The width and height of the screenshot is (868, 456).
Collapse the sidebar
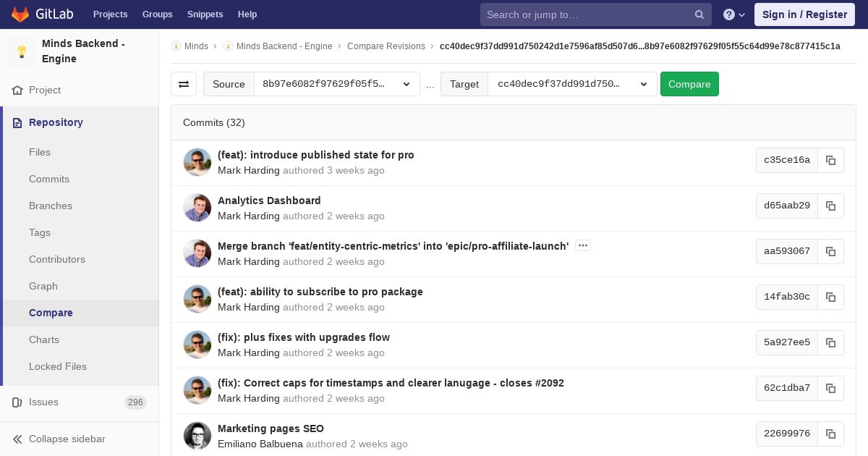pyautogui.click(x=67, y=439)
